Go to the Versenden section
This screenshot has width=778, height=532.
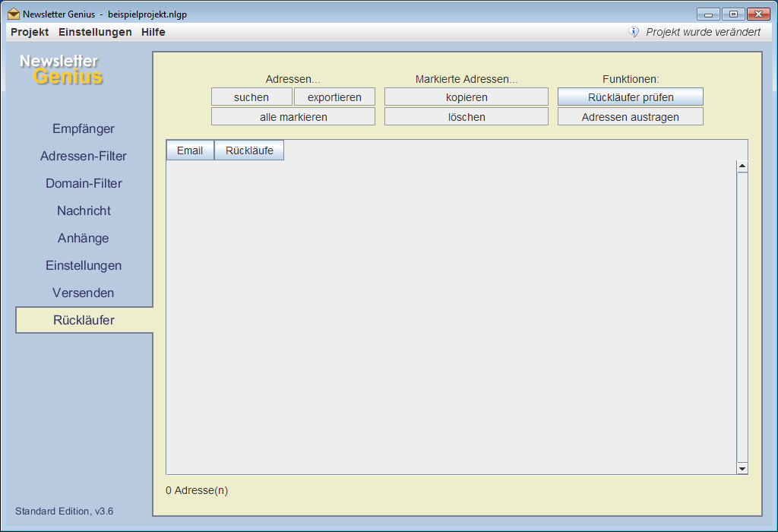pos(84,293)
